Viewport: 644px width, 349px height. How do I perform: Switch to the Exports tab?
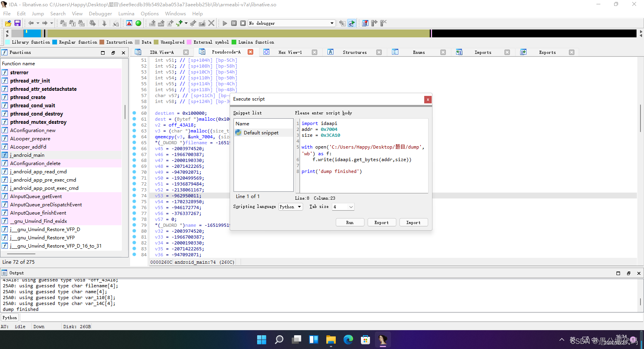click(547, 52)
